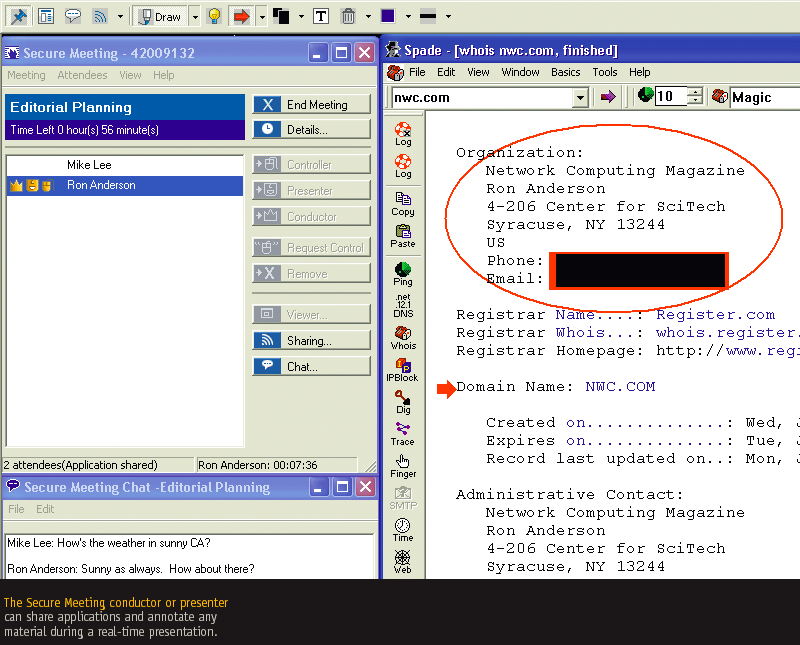
Task: Click the NWC.COM domain name link
Action: [x=620, y=387]
